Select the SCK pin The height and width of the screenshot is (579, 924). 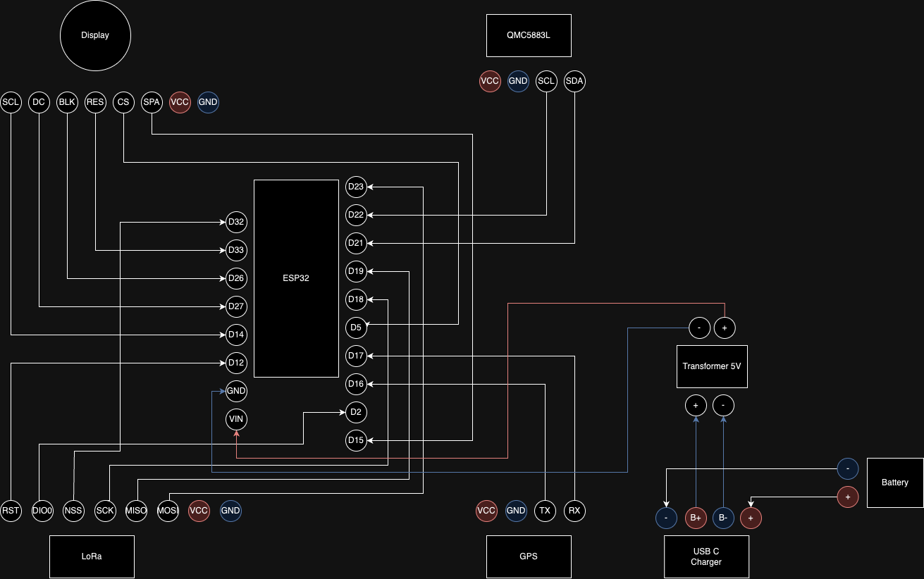click(105, 511)
